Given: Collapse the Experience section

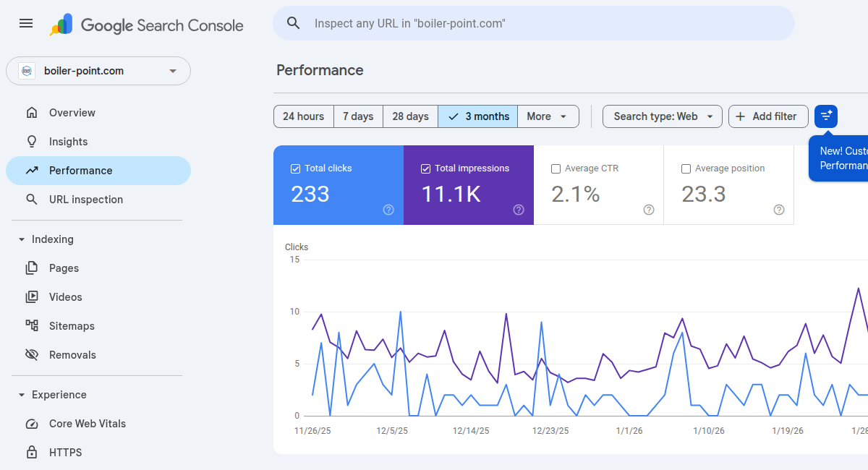Looking at the screenshot, I should coord(21,395).
